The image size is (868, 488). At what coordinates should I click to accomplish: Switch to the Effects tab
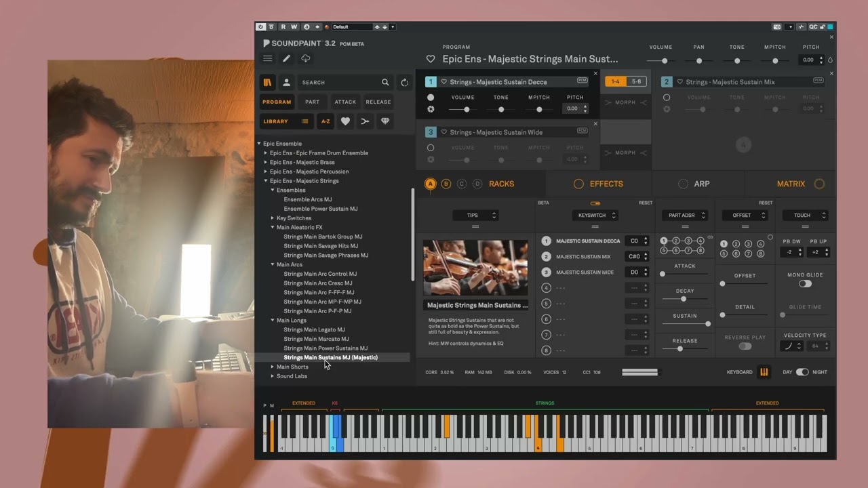[599, 184]
